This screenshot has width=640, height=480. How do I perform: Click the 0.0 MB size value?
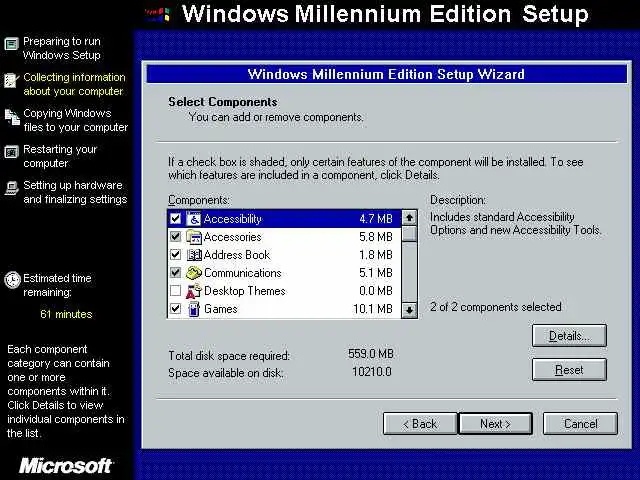(x=376, y=291)
